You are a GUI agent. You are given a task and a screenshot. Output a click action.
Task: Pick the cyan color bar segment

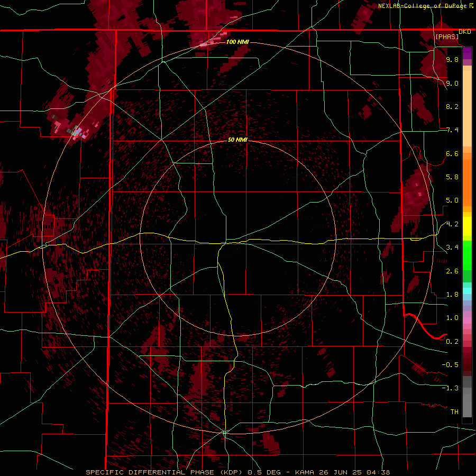click(467, 291)
